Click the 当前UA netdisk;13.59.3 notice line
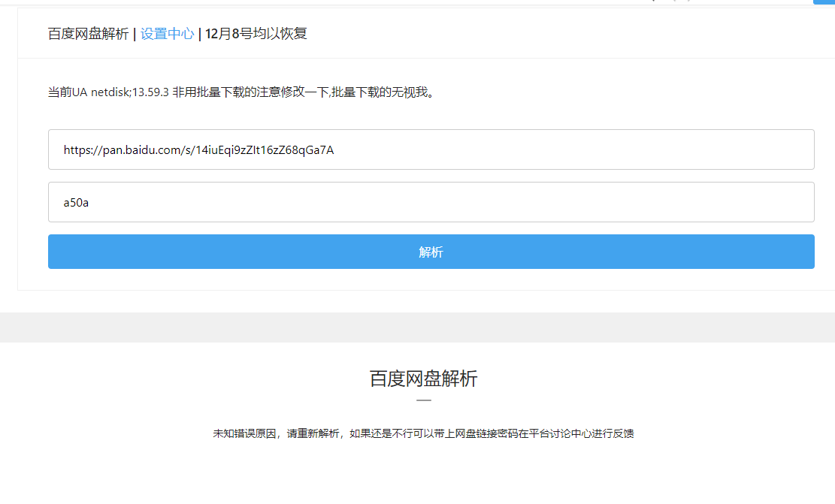The image size is (835, 504). click(x=242, y=92)
